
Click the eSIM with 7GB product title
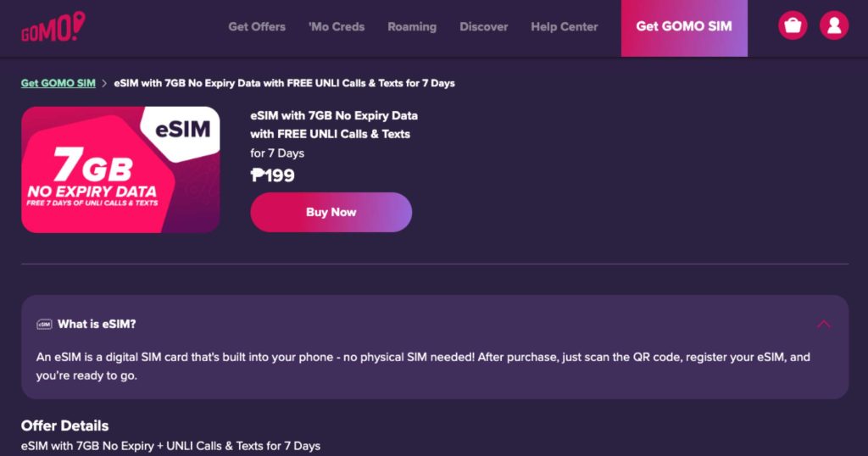(x=334, y=125)
